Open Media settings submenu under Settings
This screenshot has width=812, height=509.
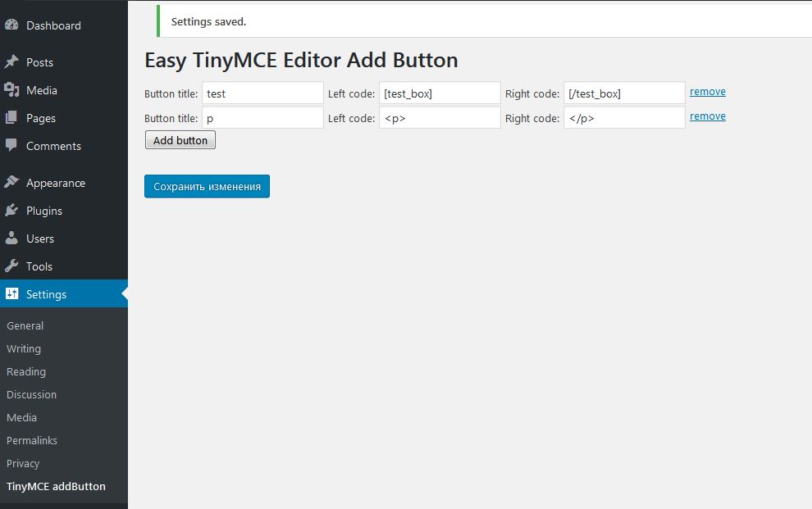(22, 417)
